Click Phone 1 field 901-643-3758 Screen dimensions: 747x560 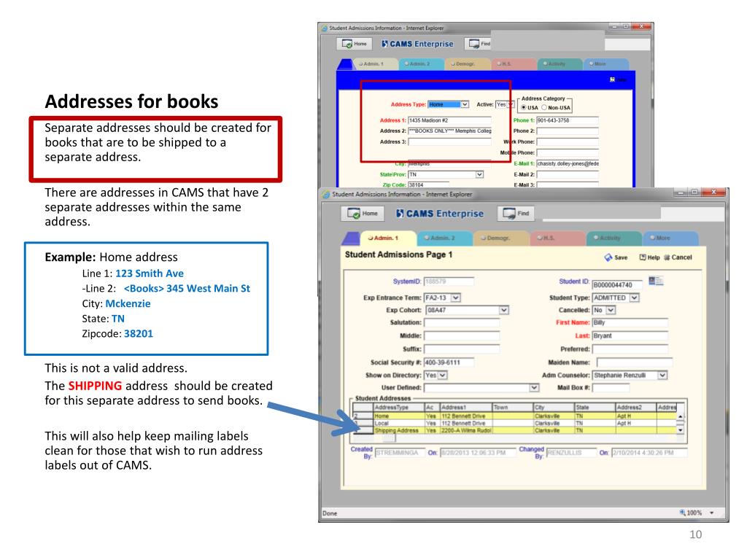pyautogui.click(x=568, y=120)
